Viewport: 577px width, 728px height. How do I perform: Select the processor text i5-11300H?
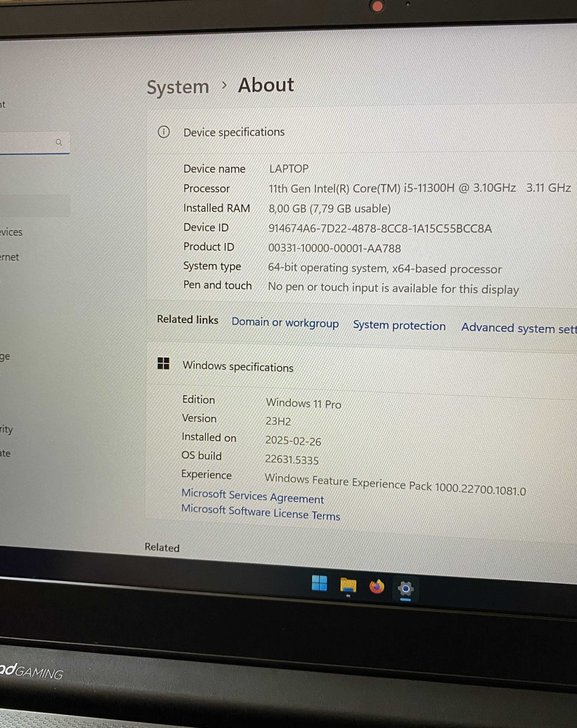tap(429, 188)
